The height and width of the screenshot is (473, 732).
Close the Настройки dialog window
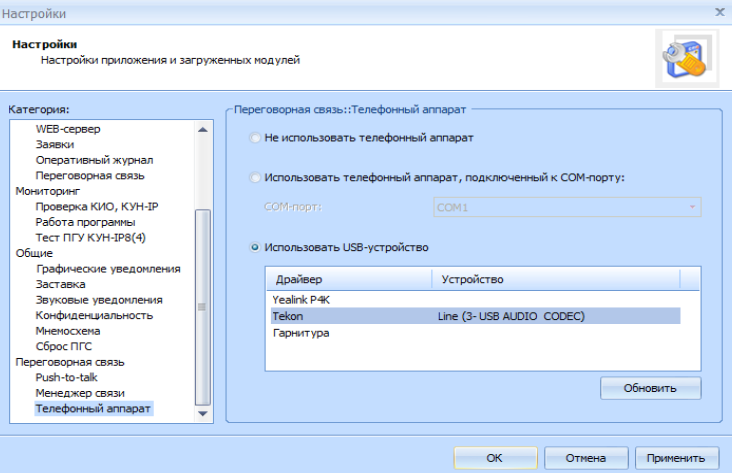[x=719, y=12]
